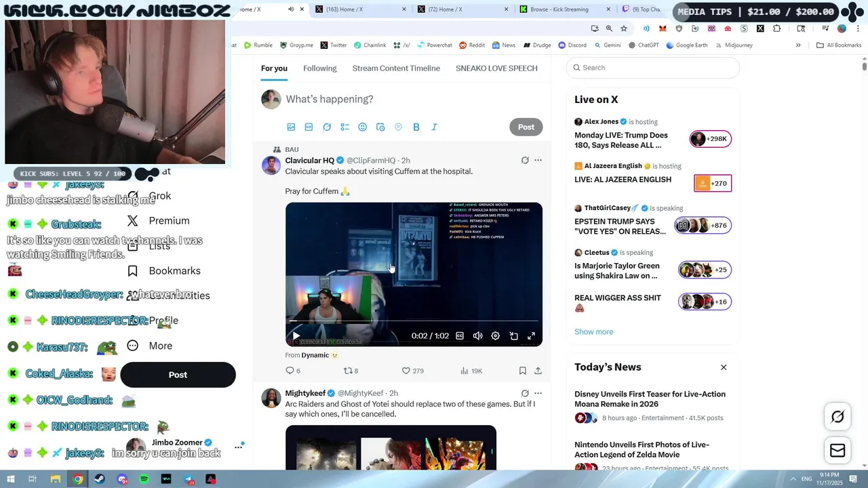The width and height of the screenshot is (868, 488).
Task: Open video settings gear icon
Action: click(x=495, y=335)
